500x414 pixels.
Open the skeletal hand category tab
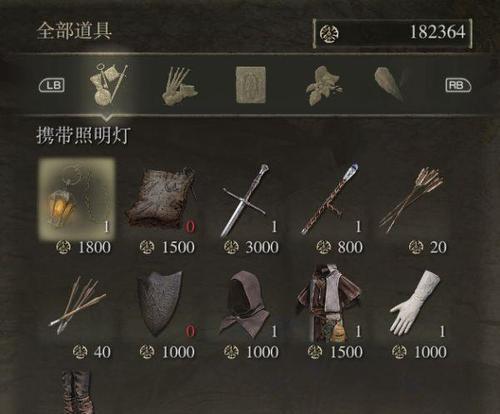tap(179, 86)
